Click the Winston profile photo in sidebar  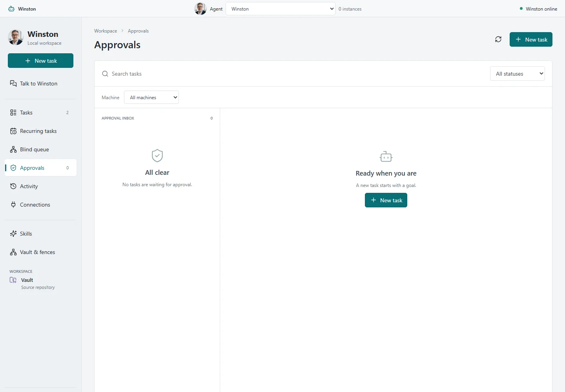(16, 37)
